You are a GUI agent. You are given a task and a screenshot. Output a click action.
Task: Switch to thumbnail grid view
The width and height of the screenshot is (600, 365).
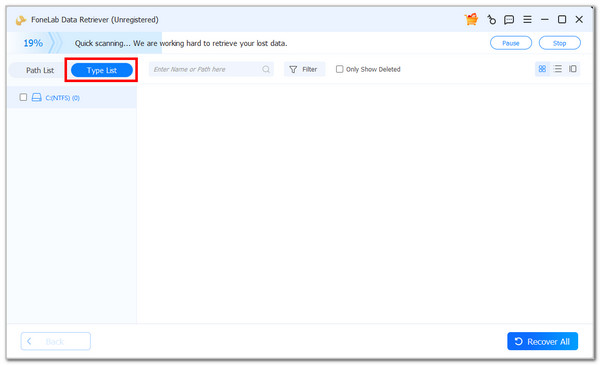(x=542, y=69)
